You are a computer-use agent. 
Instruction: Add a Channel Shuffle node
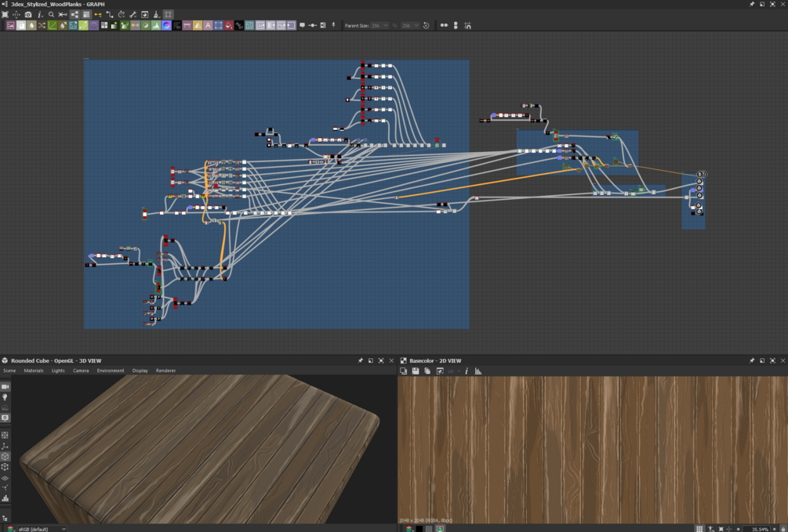(x=42, y=25)
